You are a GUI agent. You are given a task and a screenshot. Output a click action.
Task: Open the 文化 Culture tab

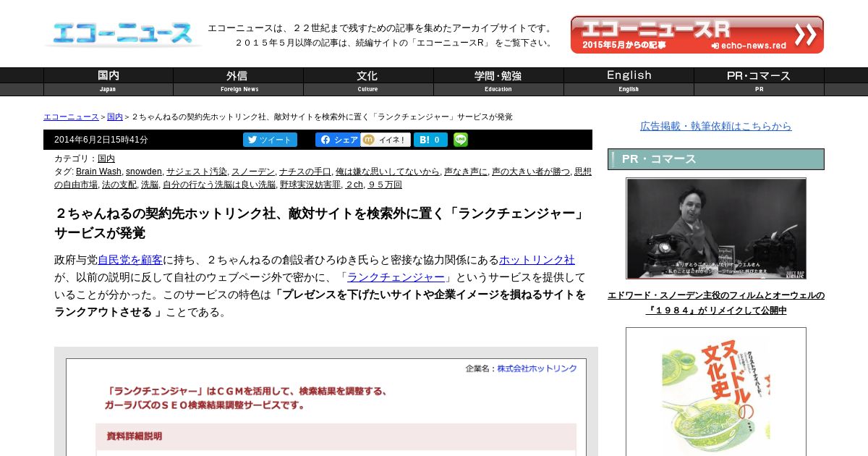369,82
